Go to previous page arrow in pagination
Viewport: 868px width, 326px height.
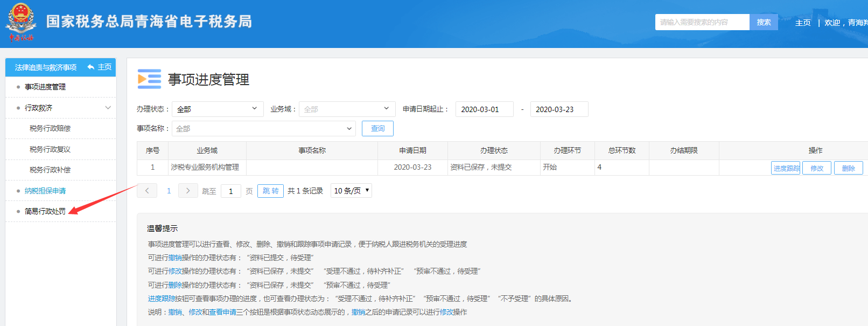point(147,191)
